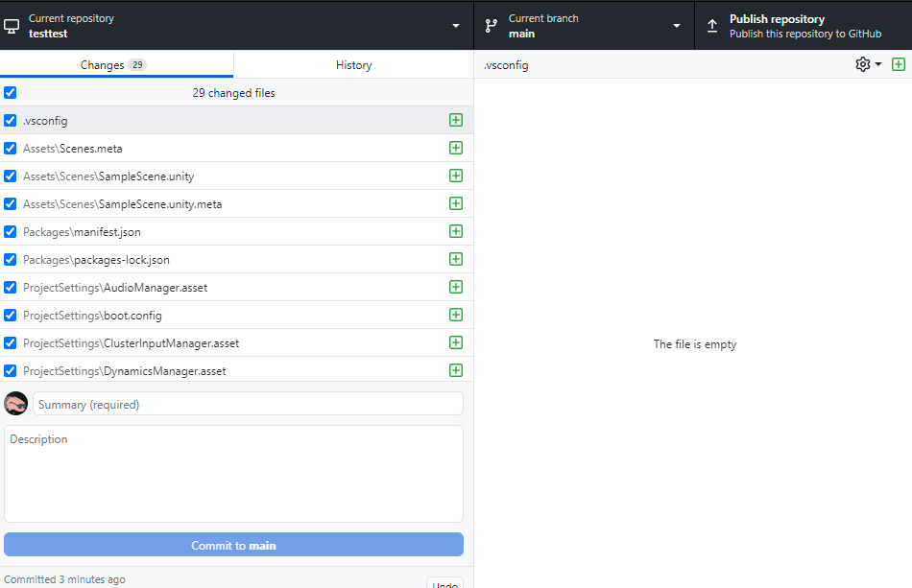Click the user avatar beside the summary field
The height and width of the screenshot is (588, 912).
click(x=15, y=403)
